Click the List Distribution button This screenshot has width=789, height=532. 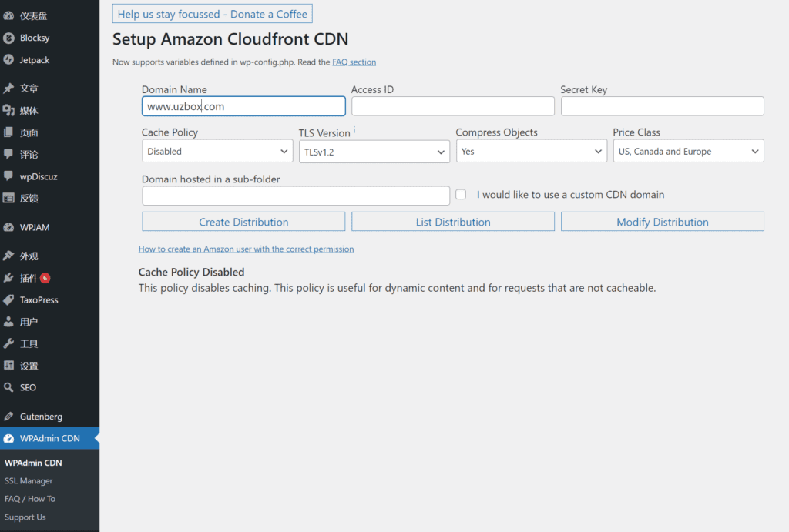click(x=453, y=222)
